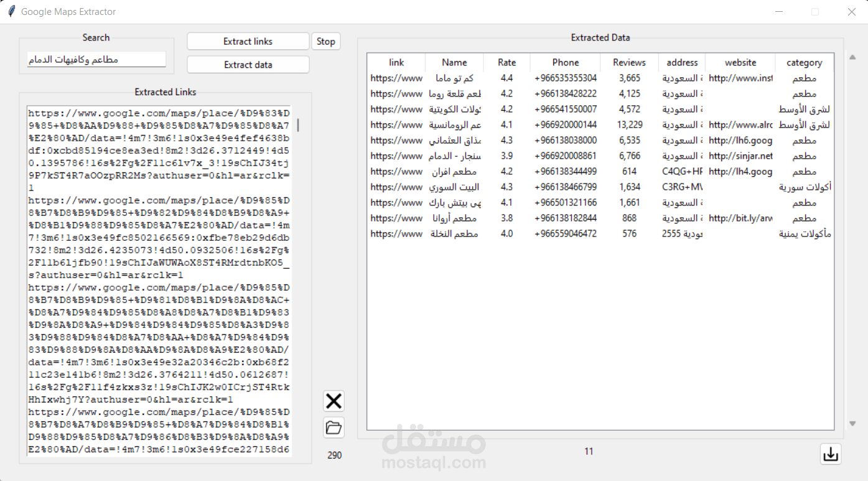Viewport: 868px width, 481px height.
Task: Stop the running extraction
Action: point(326,41)
